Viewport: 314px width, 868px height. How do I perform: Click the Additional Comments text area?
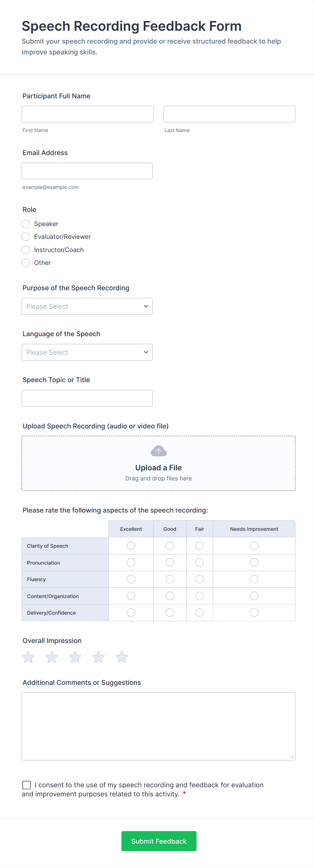[x=158, y=726]
